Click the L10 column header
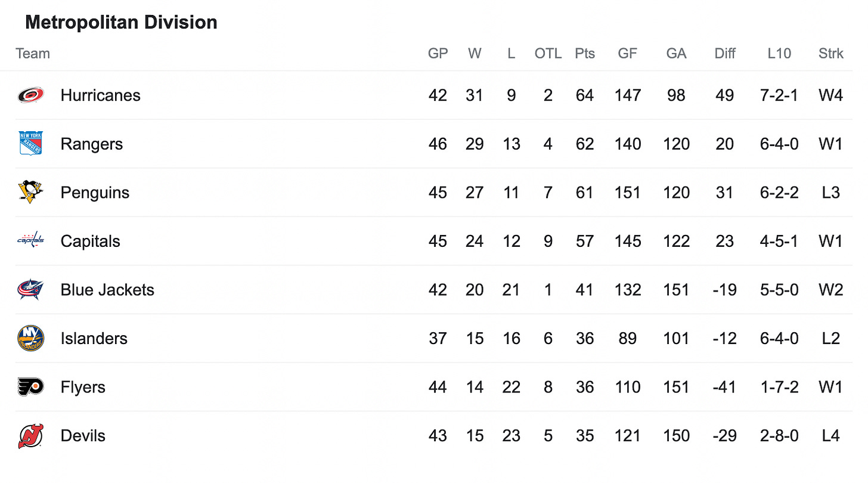This screenshot has width=868, height=483. (x=779, y=54)
